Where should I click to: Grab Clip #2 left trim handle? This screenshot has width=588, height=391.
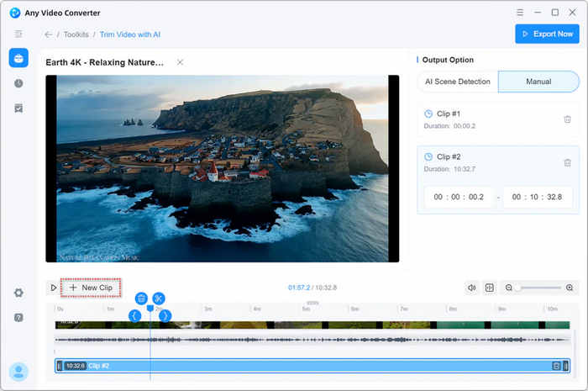coord(59,366)
